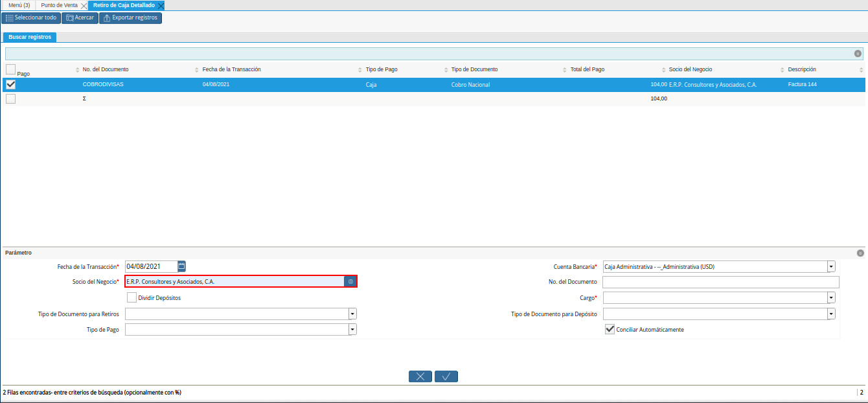868x403 pixels.
Task: Click the confirm checkmark button at bottom
Action: click(446, 376)
